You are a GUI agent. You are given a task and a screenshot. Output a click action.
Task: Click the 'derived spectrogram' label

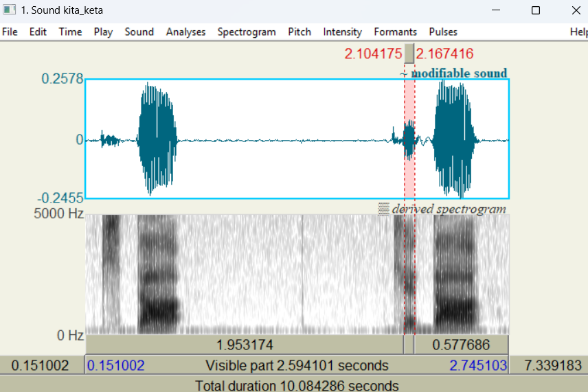pyautogui.click(x=449, y=209)
